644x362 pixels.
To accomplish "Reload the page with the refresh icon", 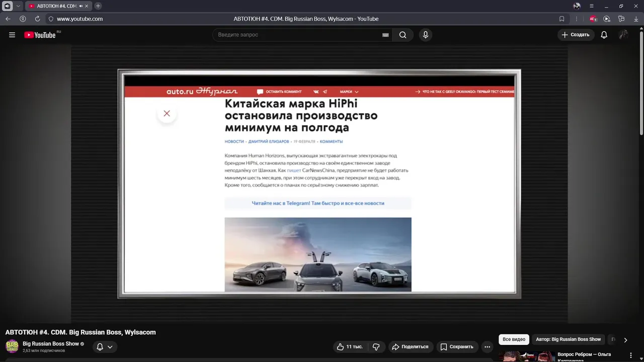I will [x=37, y=19].
